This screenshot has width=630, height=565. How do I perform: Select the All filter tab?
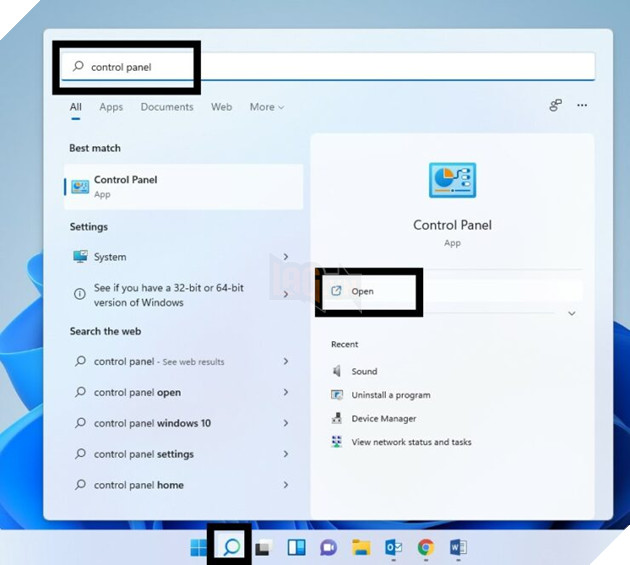(76, 107)
